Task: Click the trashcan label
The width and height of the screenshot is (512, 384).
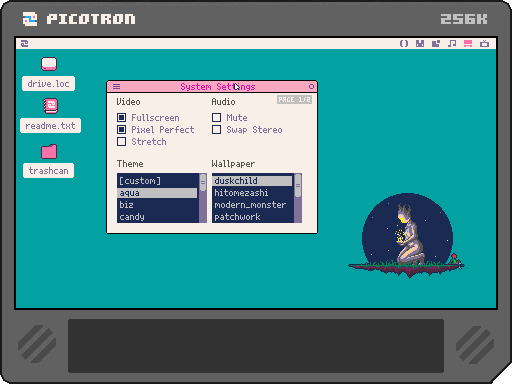Action: (x=48, y=171)
